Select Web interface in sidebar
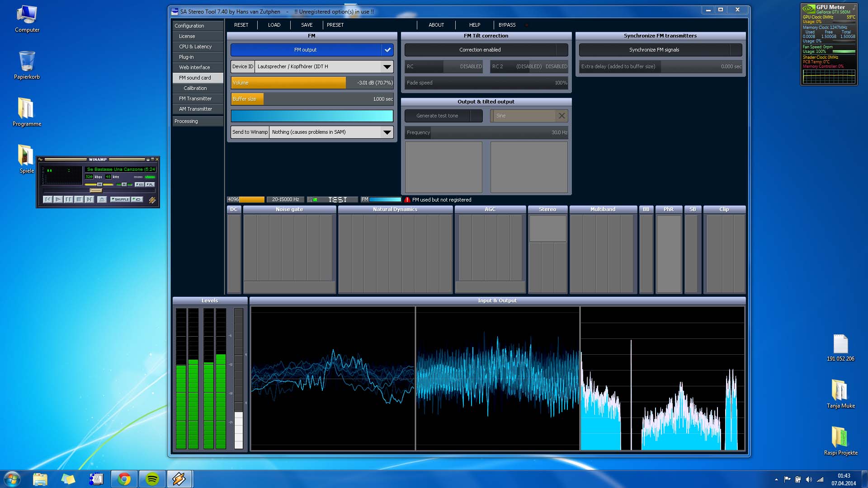This screenshot has height=488, width=868. tap(198, 67)
